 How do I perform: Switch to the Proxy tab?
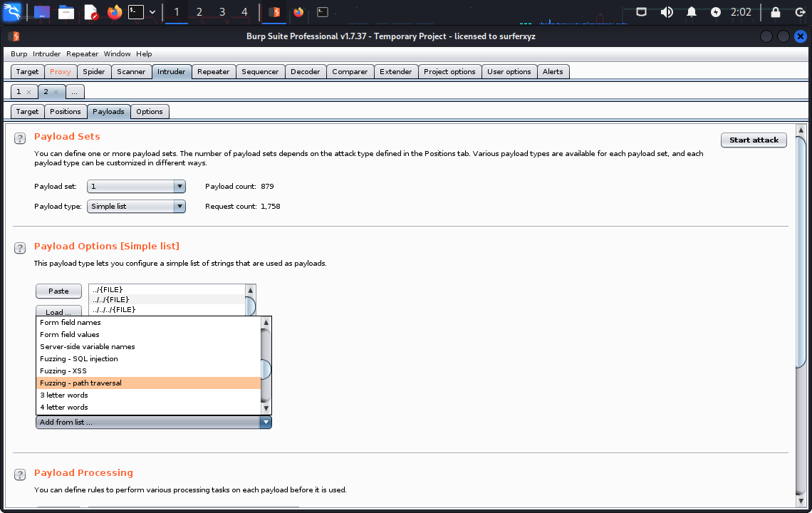pyautogui.click(x=60, y=71)
